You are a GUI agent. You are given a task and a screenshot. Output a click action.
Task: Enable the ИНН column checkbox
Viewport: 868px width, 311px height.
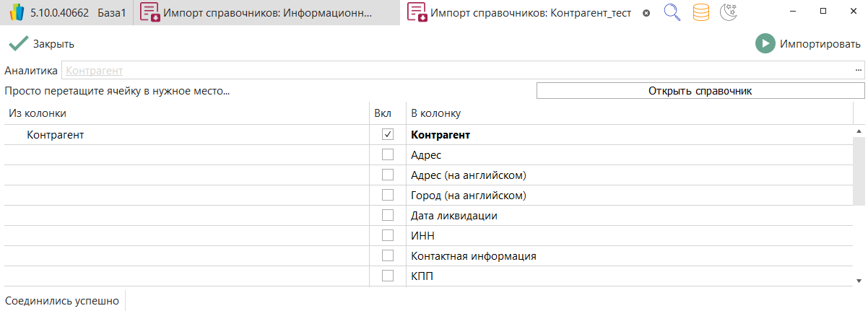click(388, 236)
